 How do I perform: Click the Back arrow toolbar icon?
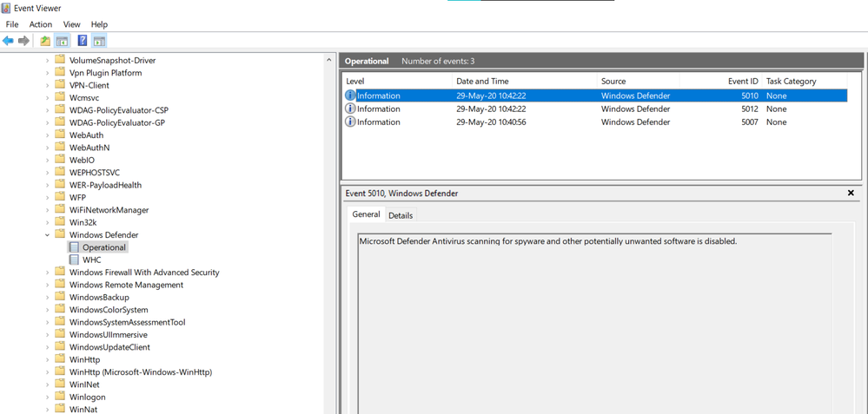8,41
